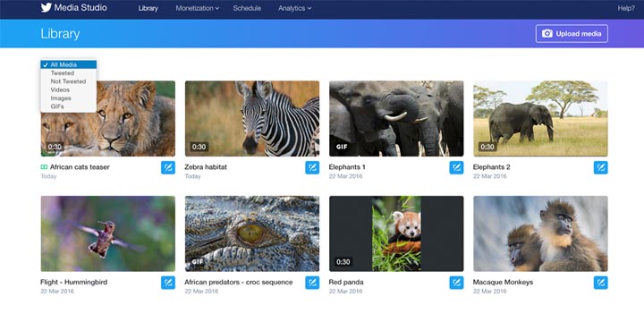
Task: Open the zebra video thumbnail
Action: (252, 118)
